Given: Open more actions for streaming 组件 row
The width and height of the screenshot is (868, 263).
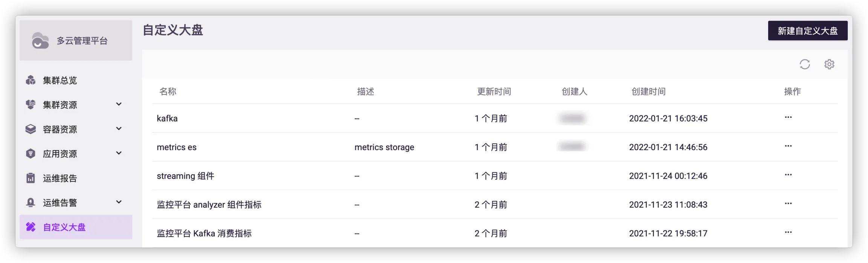Looking at the screenshot, I should click(788, 175).
